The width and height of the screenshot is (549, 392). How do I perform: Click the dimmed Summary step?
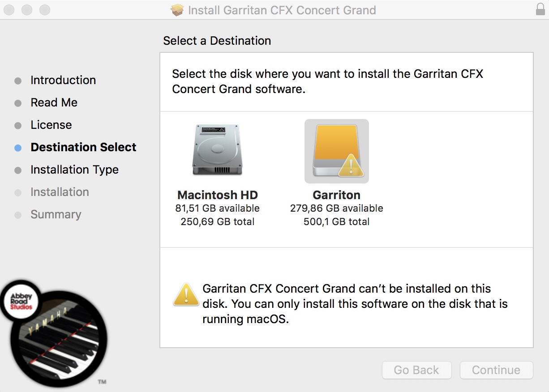56,214
